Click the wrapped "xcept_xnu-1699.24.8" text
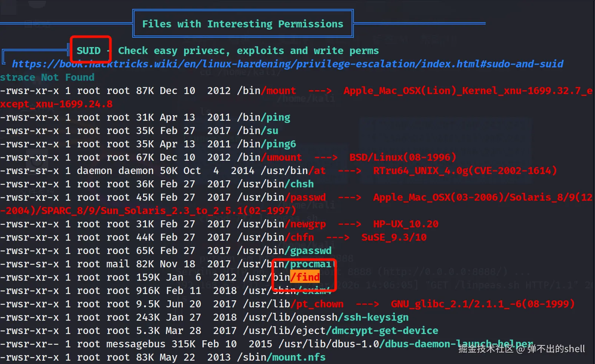The height and width of the screenshot is (364, 595). pyautogui.click(x=56, y=104)
